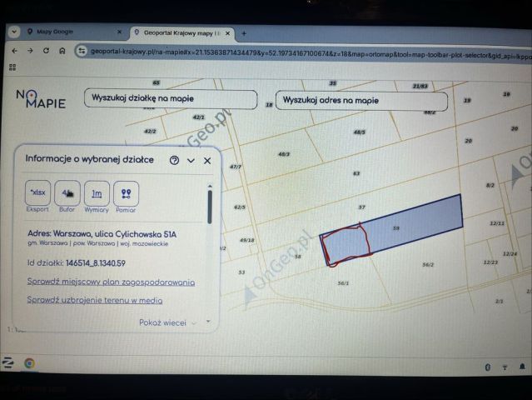Start the Pomiar measuring tool
The width and height of the screenshot is (532, 400).
(126, 194)
